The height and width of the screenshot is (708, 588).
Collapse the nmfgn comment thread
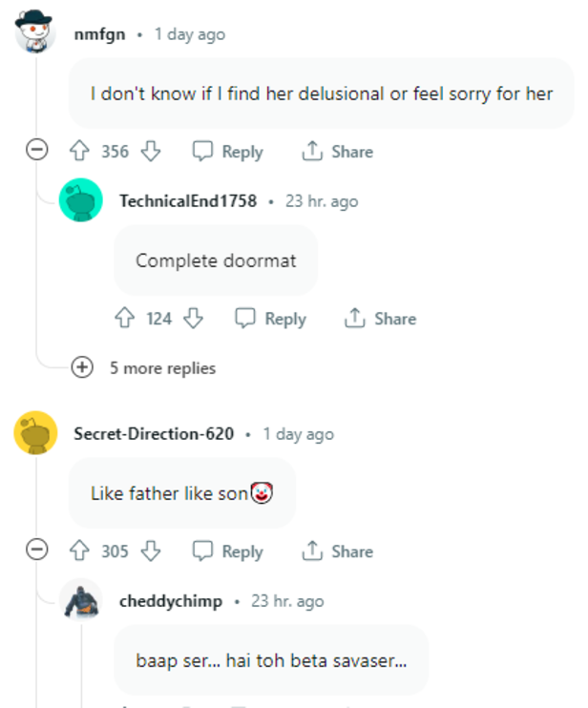(37, 151)
